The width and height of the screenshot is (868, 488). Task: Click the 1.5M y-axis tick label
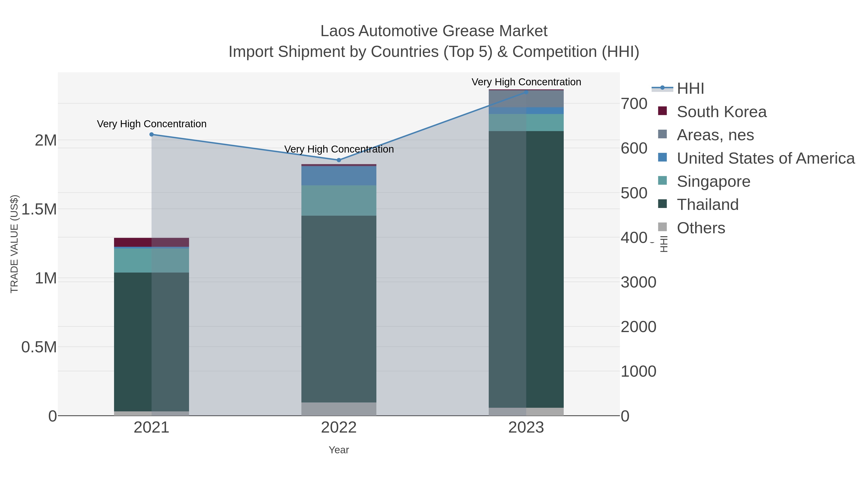click(39, 209)
